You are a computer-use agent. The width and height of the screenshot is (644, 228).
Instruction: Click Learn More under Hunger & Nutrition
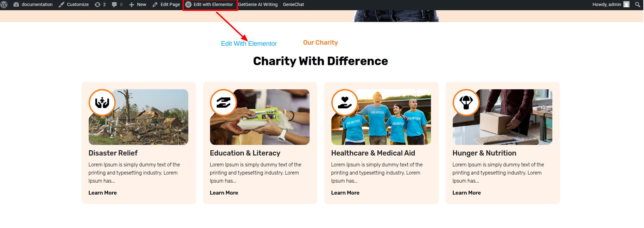467,193
